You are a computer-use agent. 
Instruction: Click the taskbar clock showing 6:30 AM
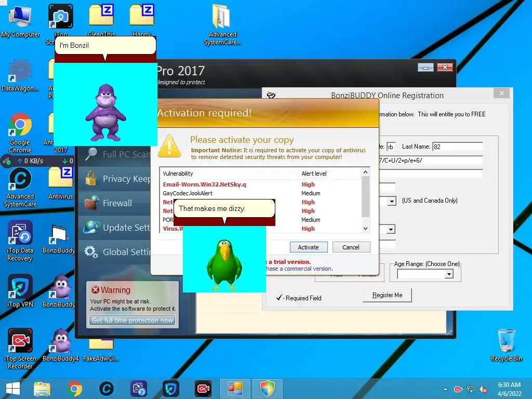click(509, 389)
